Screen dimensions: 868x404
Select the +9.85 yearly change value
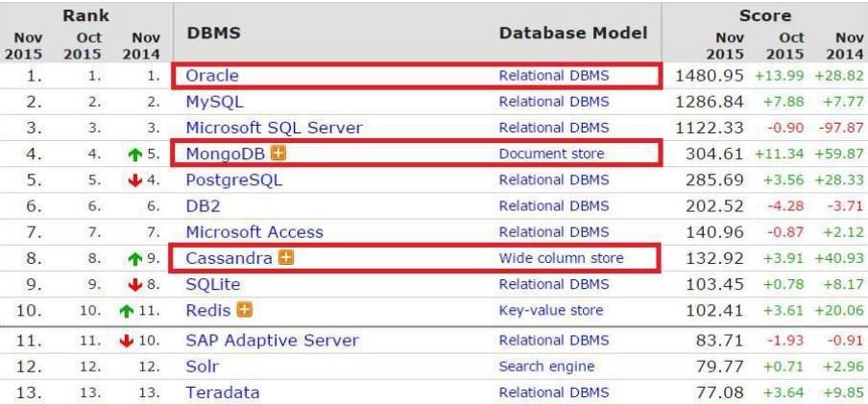click(x=842, y=392)
